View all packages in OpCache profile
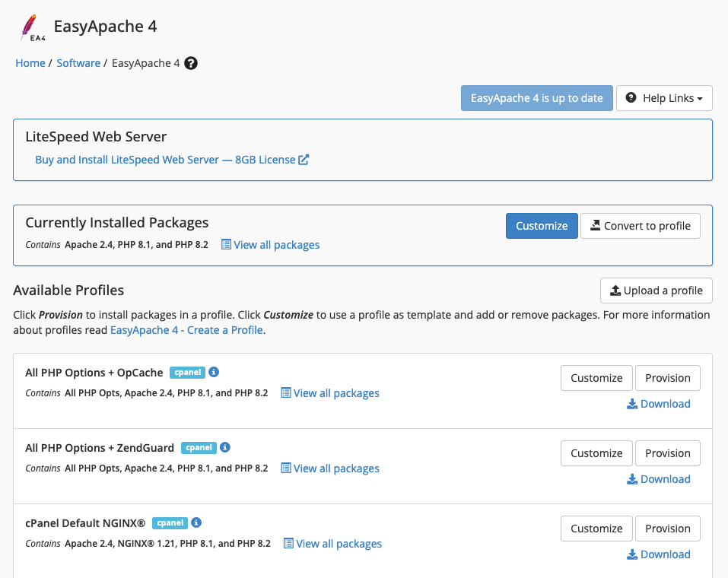This screenshot has height=578, width=728. (x=330, y=393)
